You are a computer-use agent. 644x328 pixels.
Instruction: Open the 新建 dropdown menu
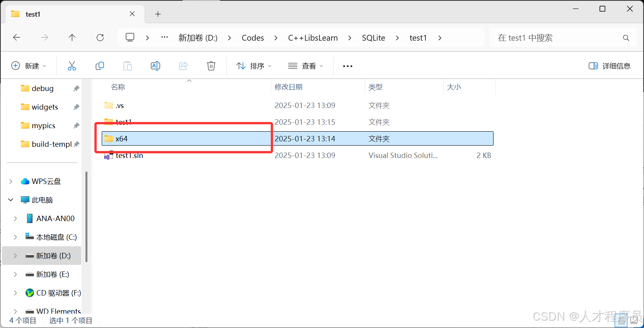[29, 66]
